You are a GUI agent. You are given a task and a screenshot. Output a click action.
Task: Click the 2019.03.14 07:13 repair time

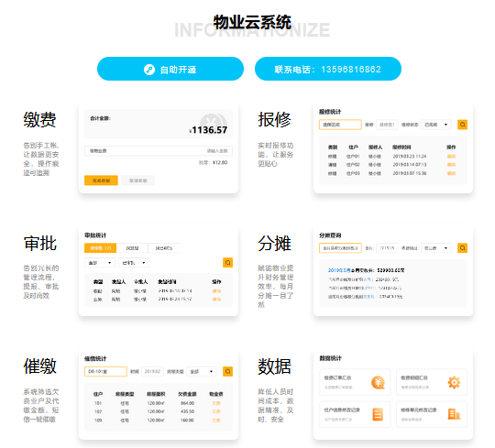(410, 165)
